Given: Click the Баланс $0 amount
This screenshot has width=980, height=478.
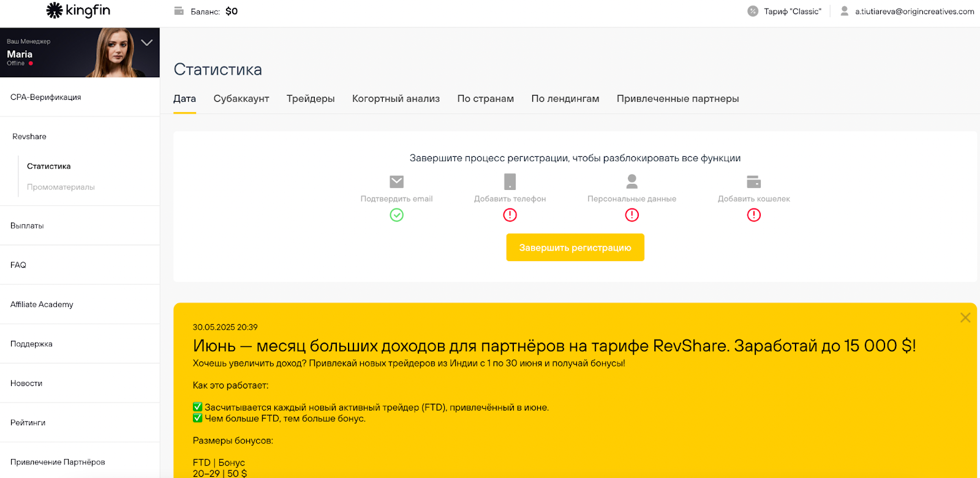Looking at the screenshot, I should 232,11.
